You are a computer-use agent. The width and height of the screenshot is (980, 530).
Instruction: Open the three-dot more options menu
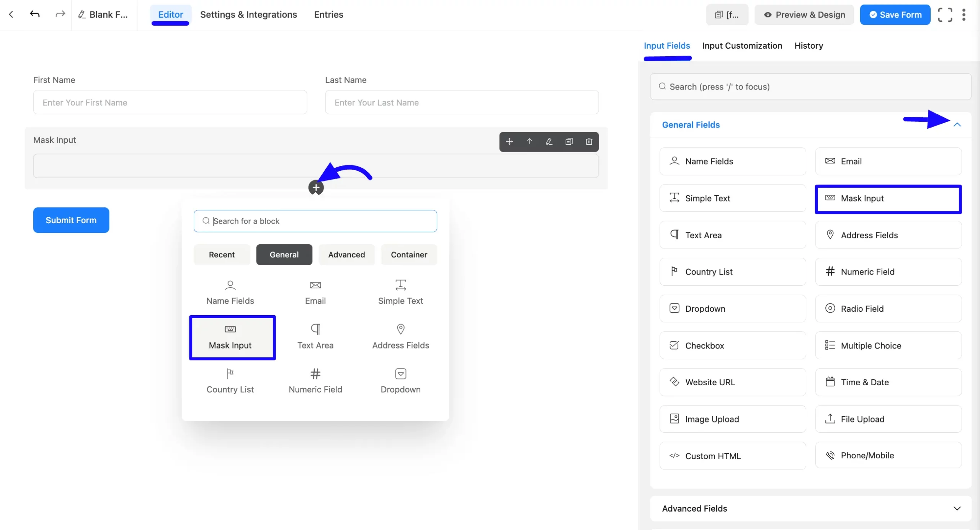(x=964, y=15)
